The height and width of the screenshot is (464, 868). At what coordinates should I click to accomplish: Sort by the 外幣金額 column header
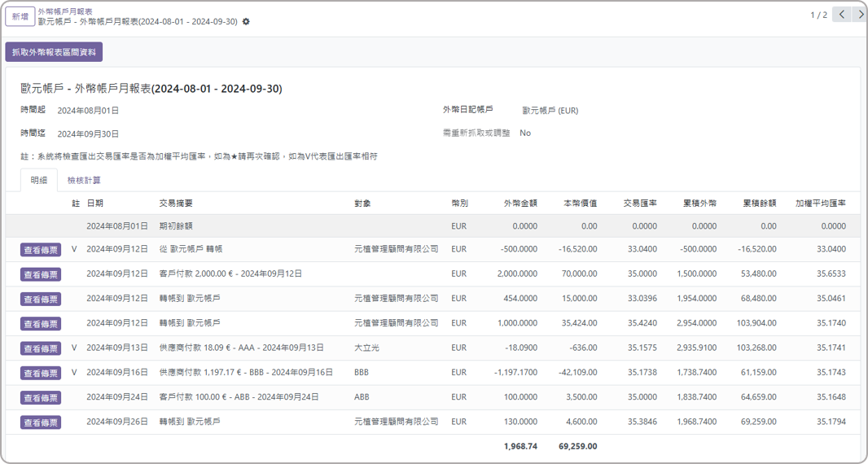coord(520,203)
